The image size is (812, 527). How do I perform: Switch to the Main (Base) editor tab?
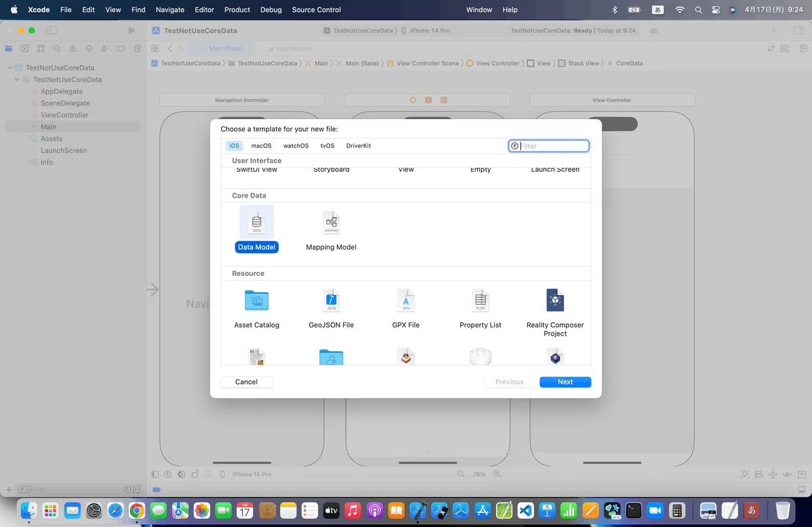point(220,49)
